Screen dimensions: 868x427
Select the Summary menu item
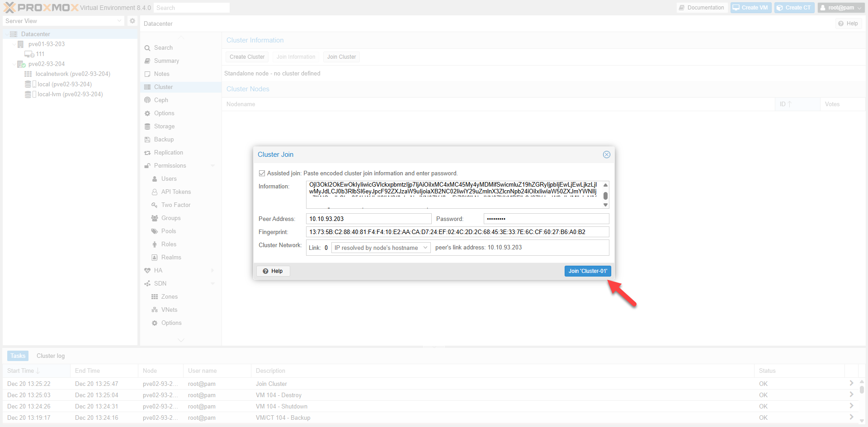click(166, 61)
